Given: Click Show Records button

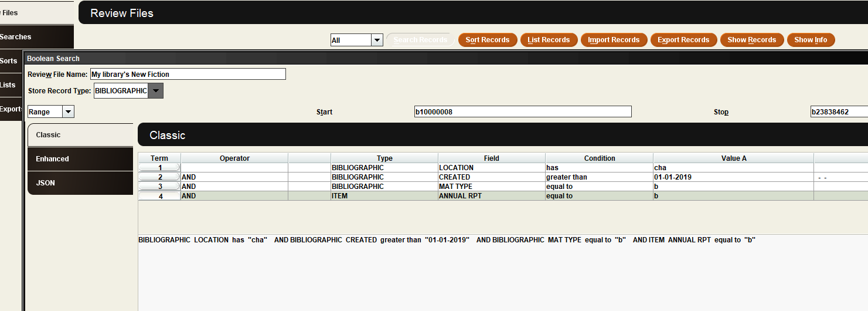Looking at the screenshot, I should click(x=751, y=40).
